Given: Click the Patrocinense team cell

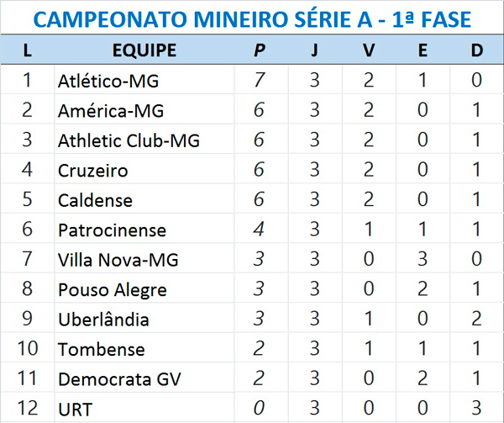Looking at the screenshot, I should pos(112,230).
